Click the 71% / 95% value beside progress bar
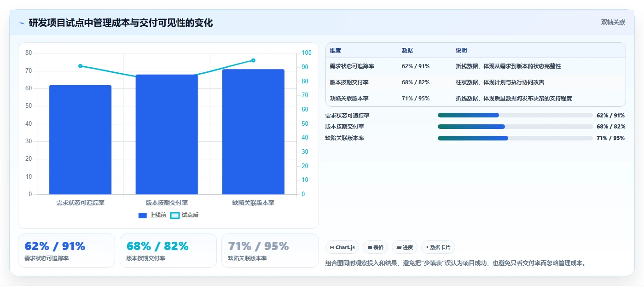The width and height of the screenshot is (644, 286). click(610, 138)
